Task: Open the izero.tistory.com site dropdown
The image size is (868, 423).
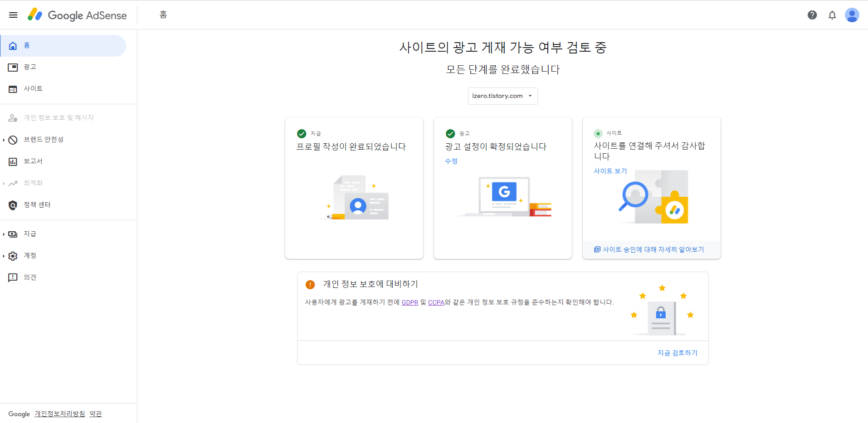Action: 502,96
